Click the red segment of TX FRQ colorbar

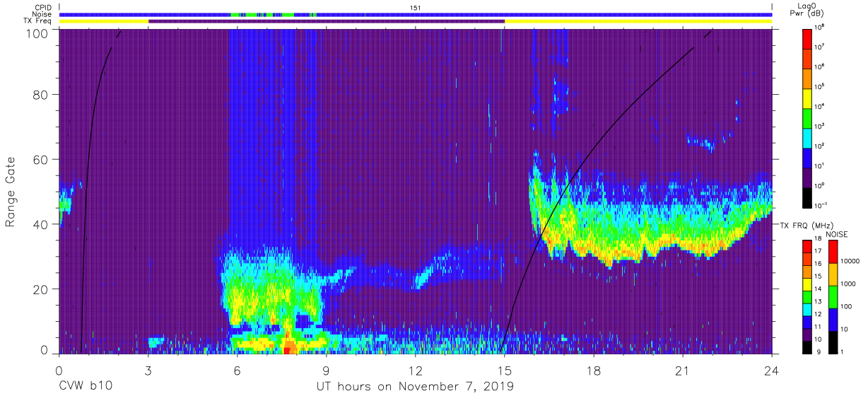(807, 247)
